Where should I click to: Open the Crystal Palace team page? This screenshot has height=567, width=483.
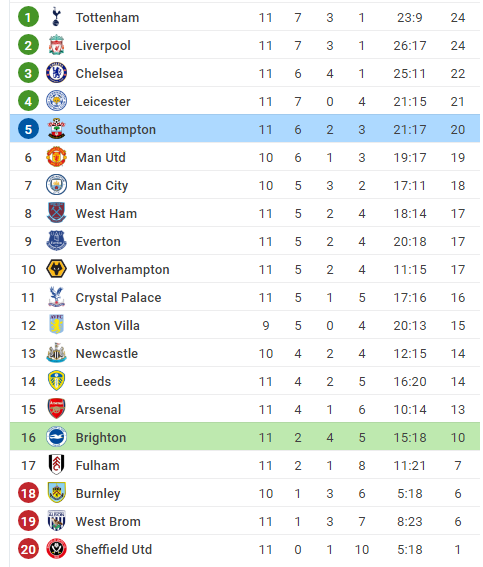point(118,297)
